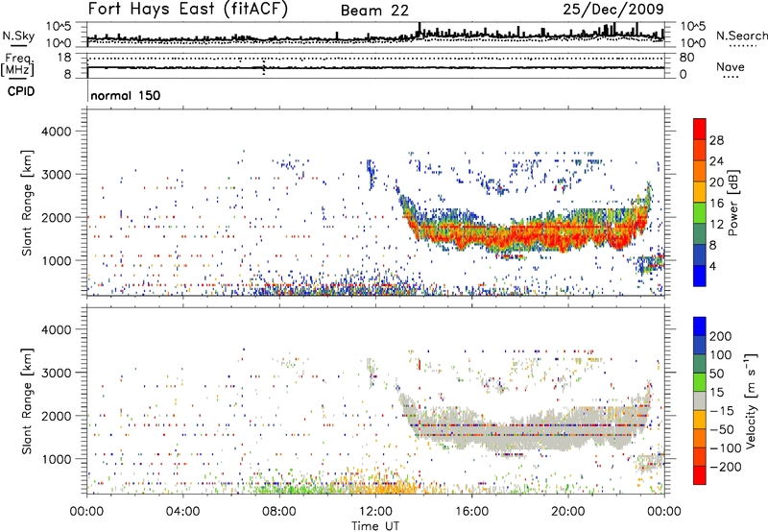Click the 'Freq. [MHz]' axis label
This screenshot has width=768, height=532.
coord(17,64)
